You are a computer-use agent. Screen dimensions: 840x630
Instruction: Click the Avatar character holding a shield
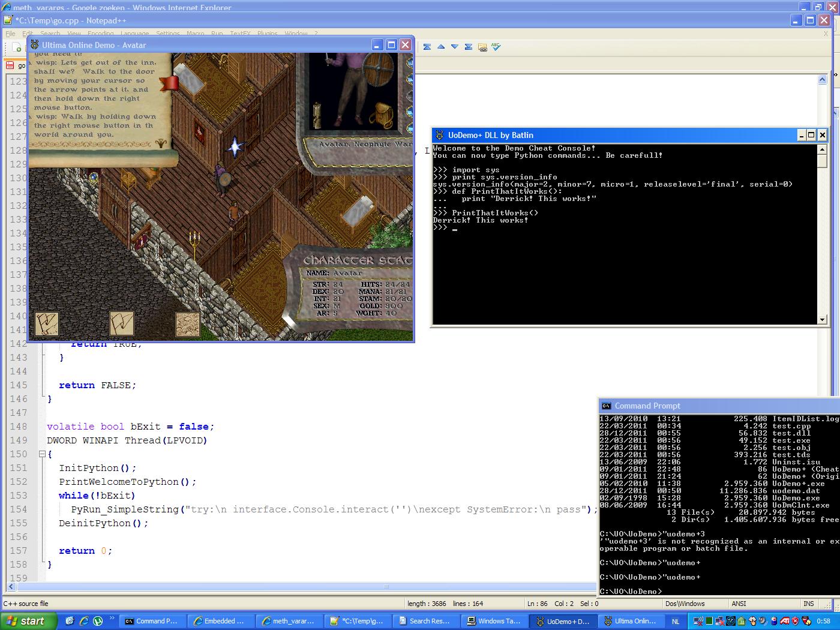coord(223,180)
